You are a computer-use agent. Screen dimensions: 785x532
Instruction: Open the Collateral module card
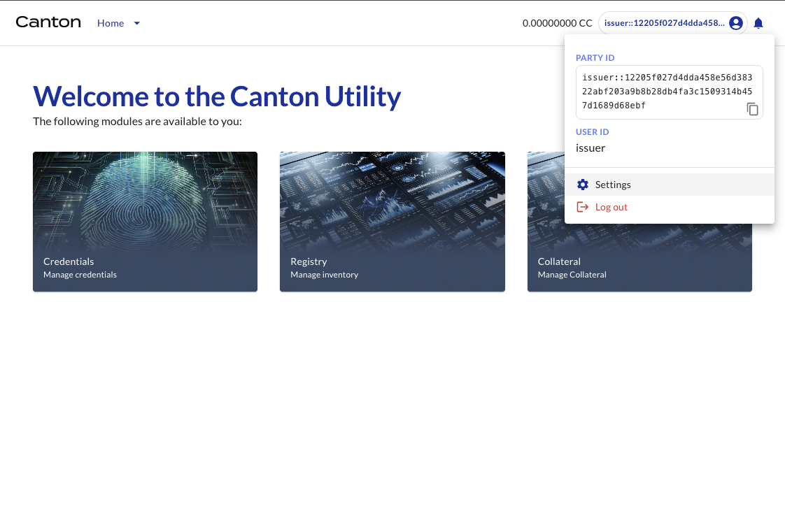pyautogui.click(x=639, y=267)
